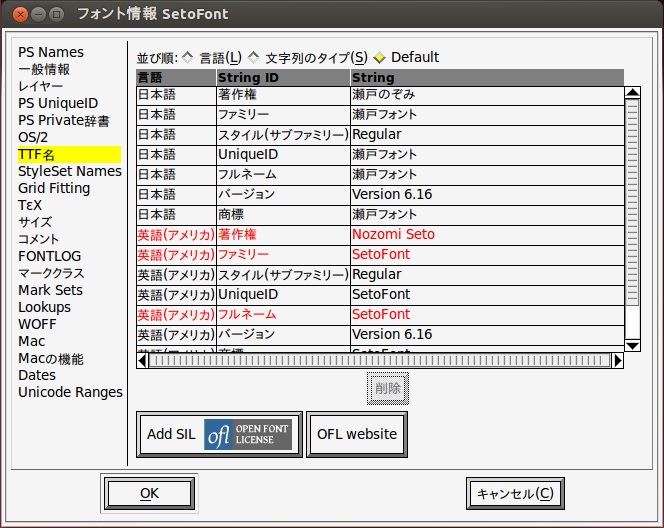Click the right arrow of horizontal scrollbar
This screenshot has width=664, height=528.
(618, 361)
